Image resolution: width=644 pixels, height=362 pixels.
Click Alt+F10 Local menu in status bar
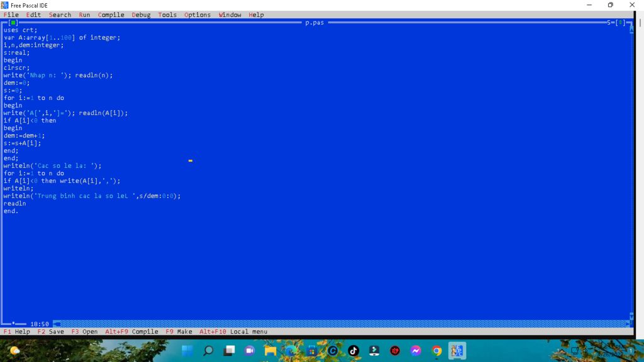click(233, 332)
